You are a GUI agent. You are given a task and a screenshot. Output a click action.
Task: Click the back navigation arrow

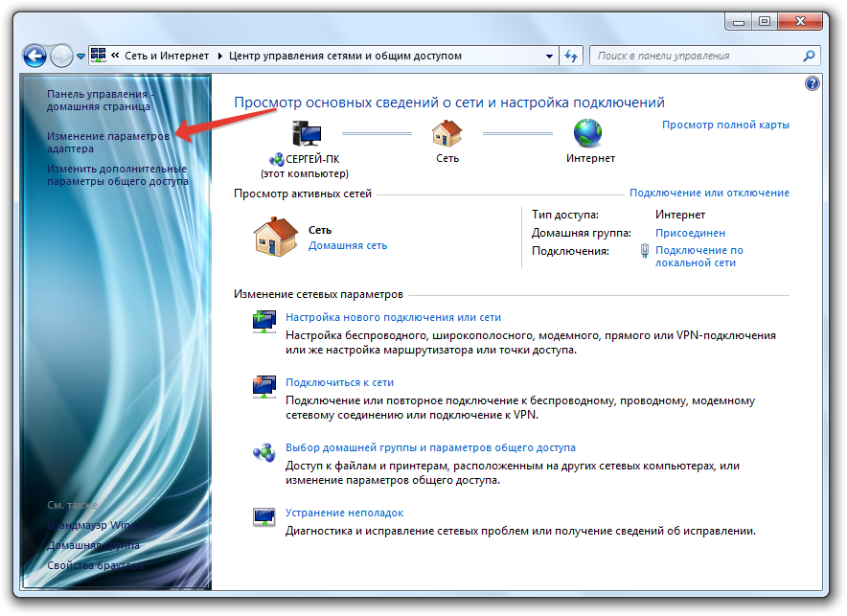34,56
